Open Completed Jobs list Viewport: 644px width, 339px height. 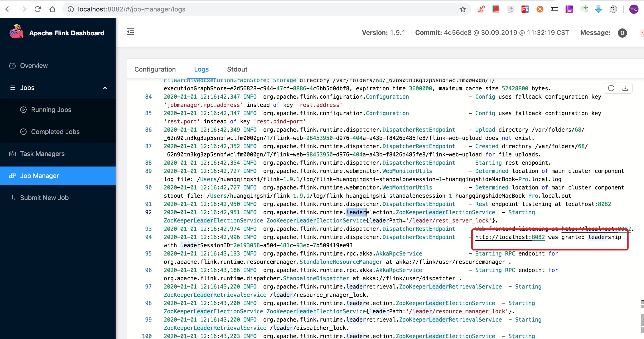click(x=55, y=132)
